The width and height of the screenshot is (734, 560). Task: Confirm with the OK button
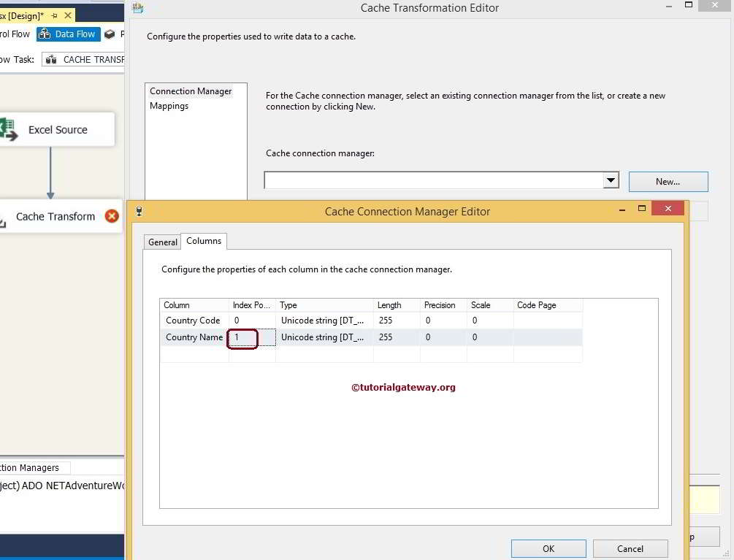(548, 548)
